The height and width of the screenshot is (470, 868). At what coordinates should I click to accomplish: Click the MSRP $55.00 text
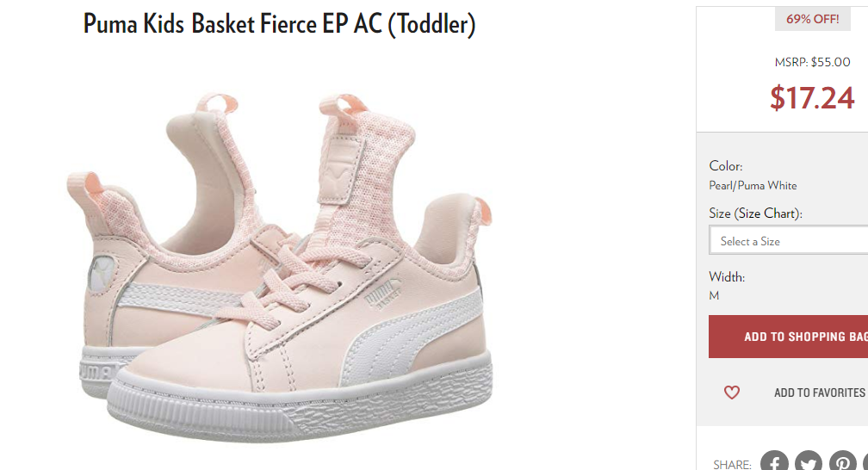coord(812,62)
